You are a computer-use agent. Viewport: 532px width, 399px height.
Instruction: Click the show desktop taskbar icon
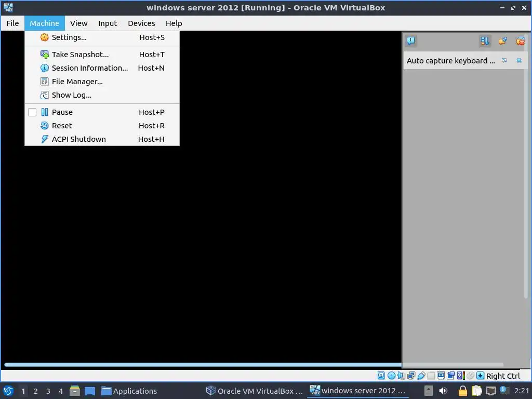(x=90, y=391)
